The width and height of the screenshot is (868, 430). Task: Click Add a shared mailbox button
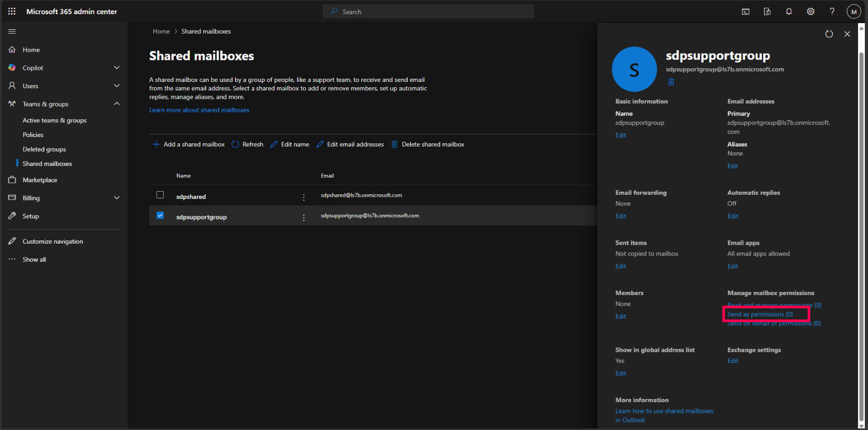click(188, 144)
